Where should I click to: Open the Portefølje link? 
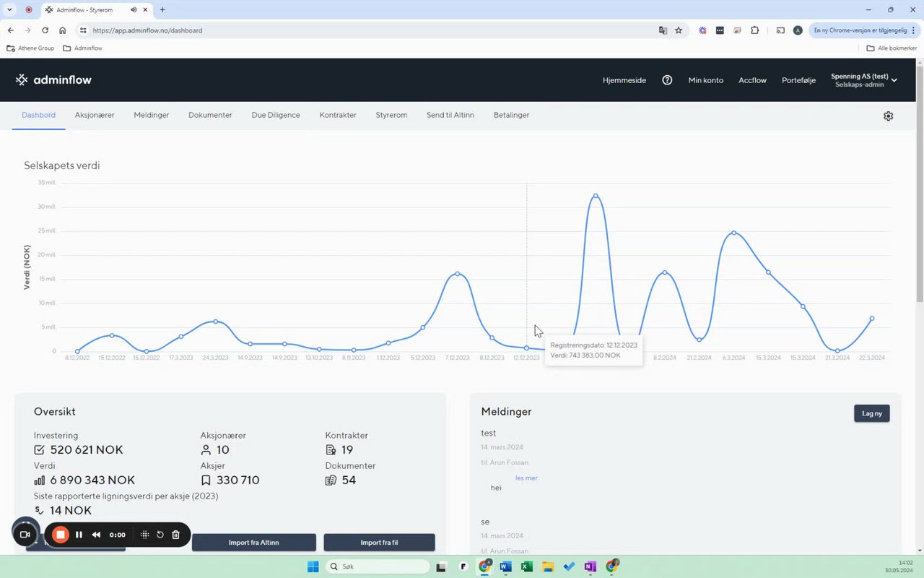pos(798,80)
